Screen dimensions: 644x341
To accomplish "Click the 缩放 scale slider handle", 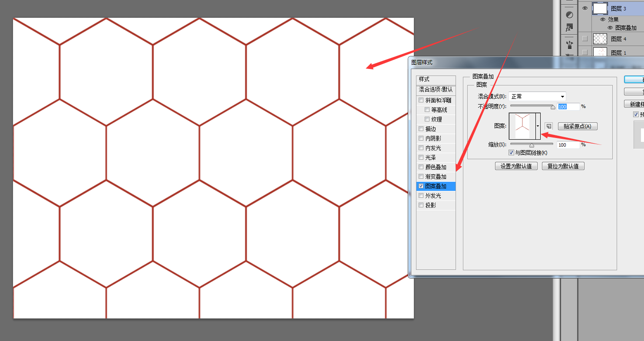I will pyautogui.click(x=532, y=145).
